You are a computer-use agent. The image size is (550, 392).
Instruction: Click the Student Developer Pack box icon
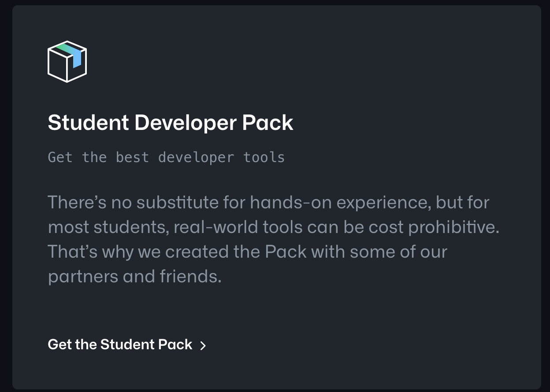pyautogui.click(x=67, y=62)
